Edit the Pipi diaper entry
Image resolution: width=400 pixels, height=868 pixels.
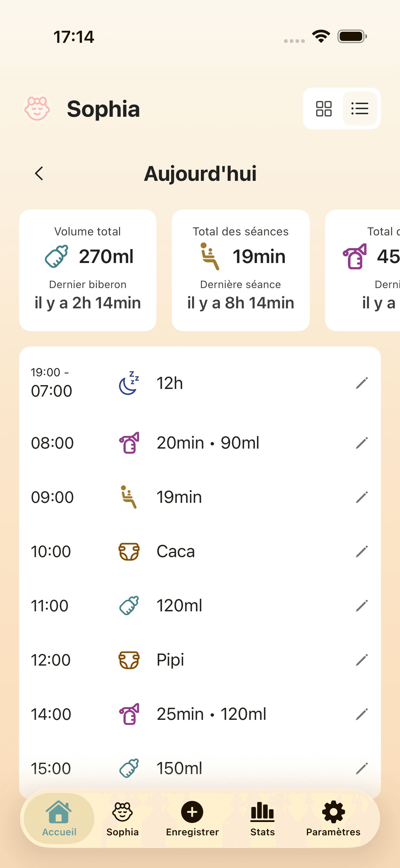click(x=362, y=660)
